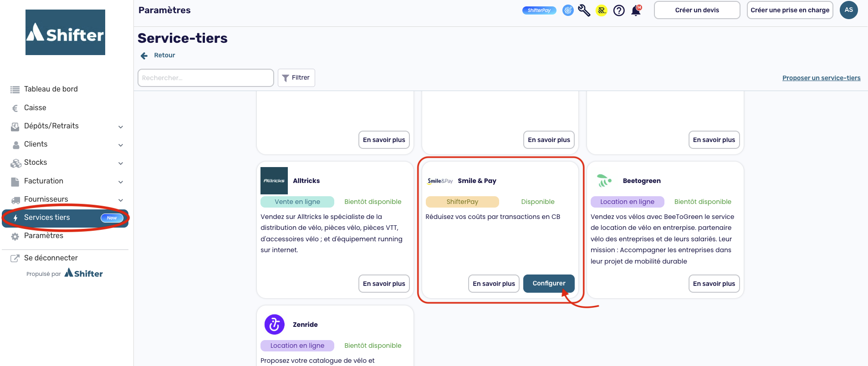This screenshot has height=366, width=868.
Task: Click the Clients person icon
Action: 16,145
